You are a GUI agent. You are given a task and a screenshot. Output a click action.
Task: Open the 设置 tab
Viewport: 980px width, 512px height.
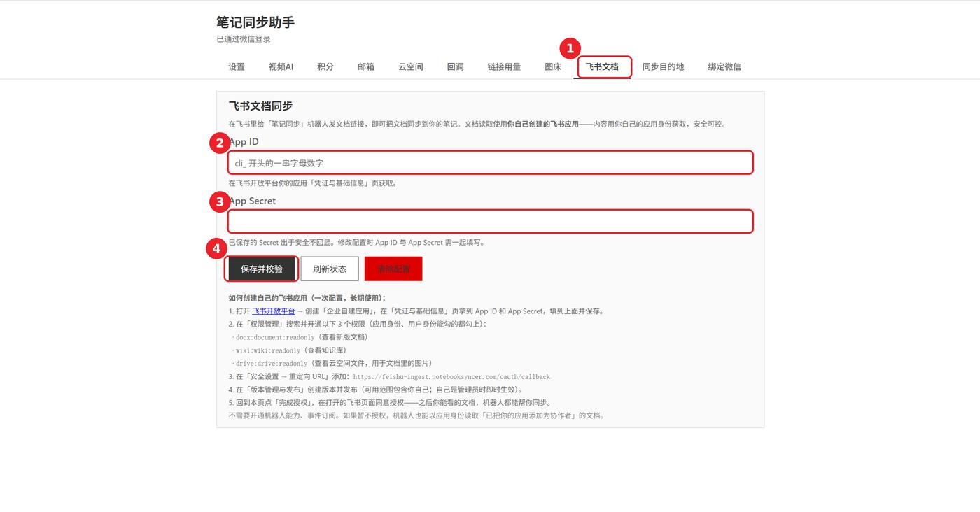point(237,67)
